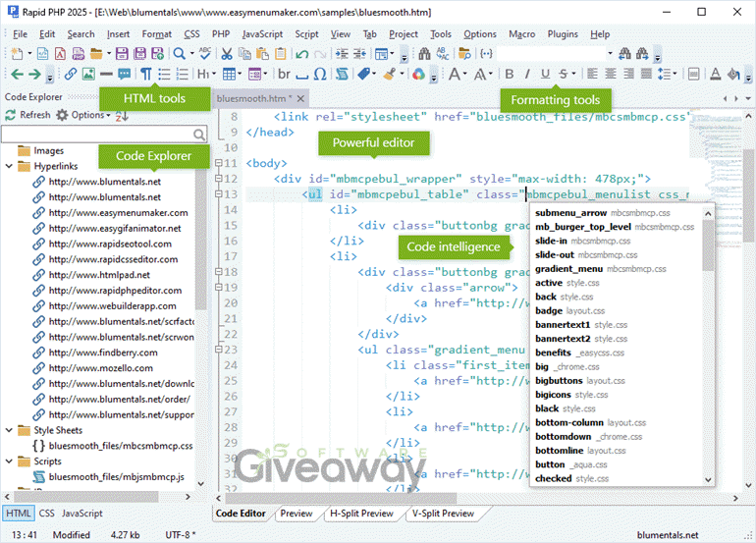Toggle Strikethrough formatting
The image size is (756, 543).
pyautogui.click(x=564, y=74)
